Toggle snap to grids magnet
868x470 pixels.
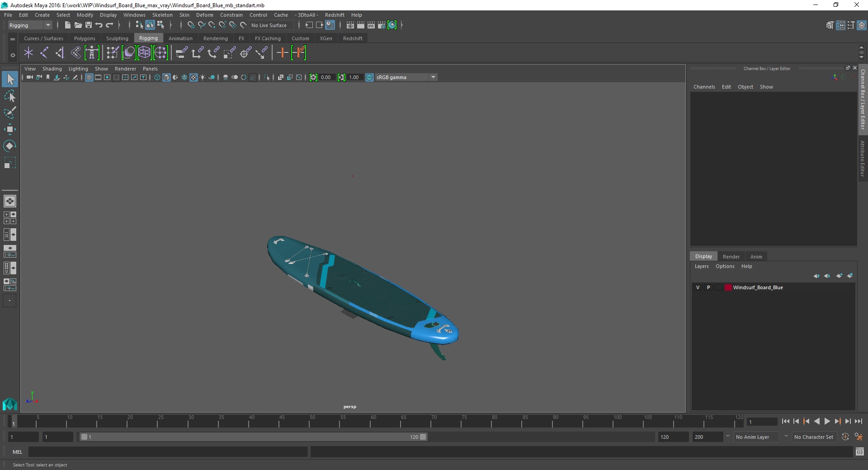click(191, 25)
